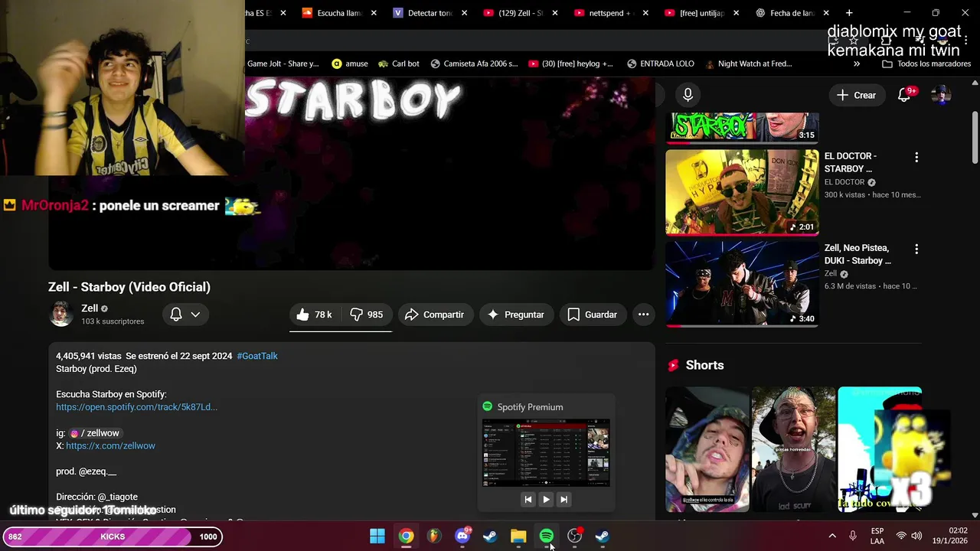
Task: Open the YouTube account avatar menu
Action: tap(941, 95)
